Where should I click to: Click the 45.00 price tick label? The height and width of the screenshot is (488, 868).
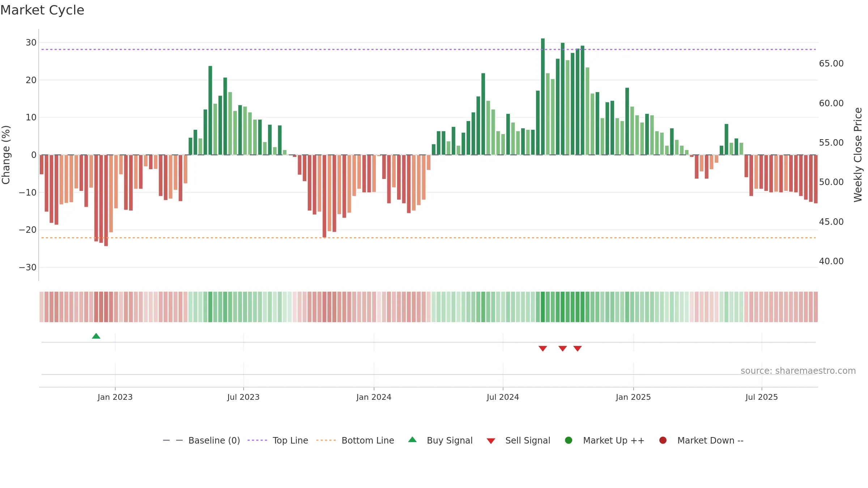coord(831,222)
